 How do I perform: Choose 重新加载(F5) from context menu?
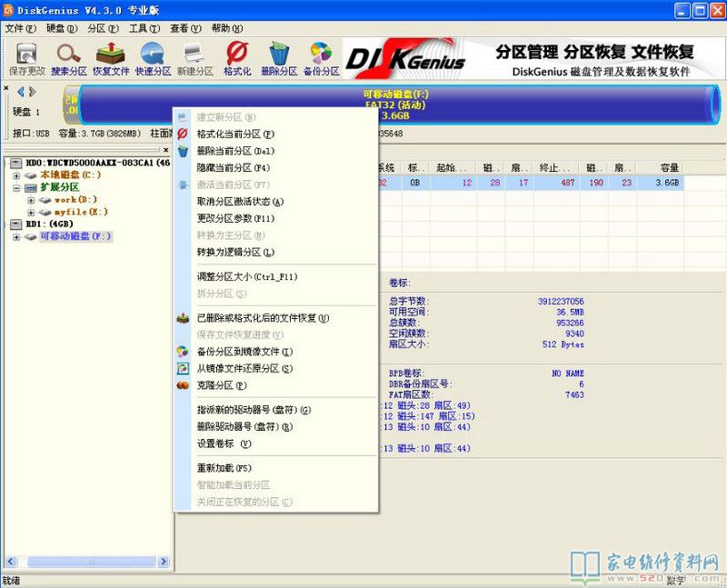(276, 468)
